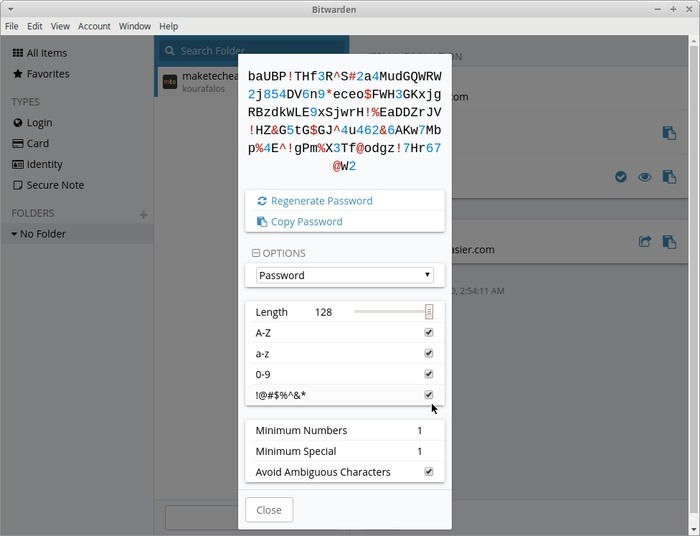This screenshot has width=700, height=536.
Task: Click the Secure Note icon
Action: [18, 185]
